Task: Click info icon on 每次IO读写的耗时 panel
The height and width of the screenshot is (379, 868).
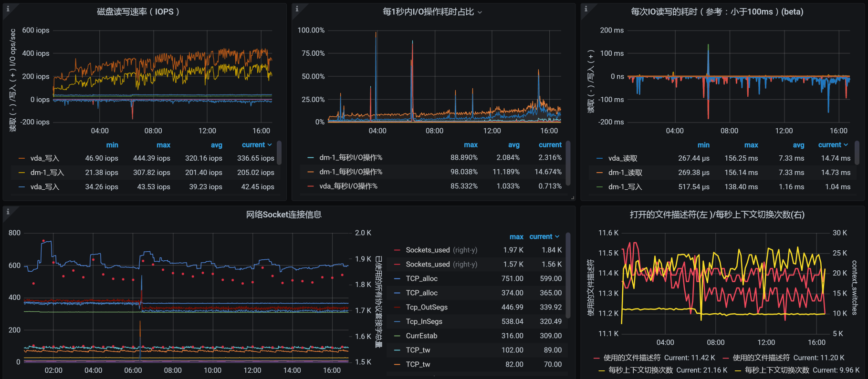Action: 586,9
